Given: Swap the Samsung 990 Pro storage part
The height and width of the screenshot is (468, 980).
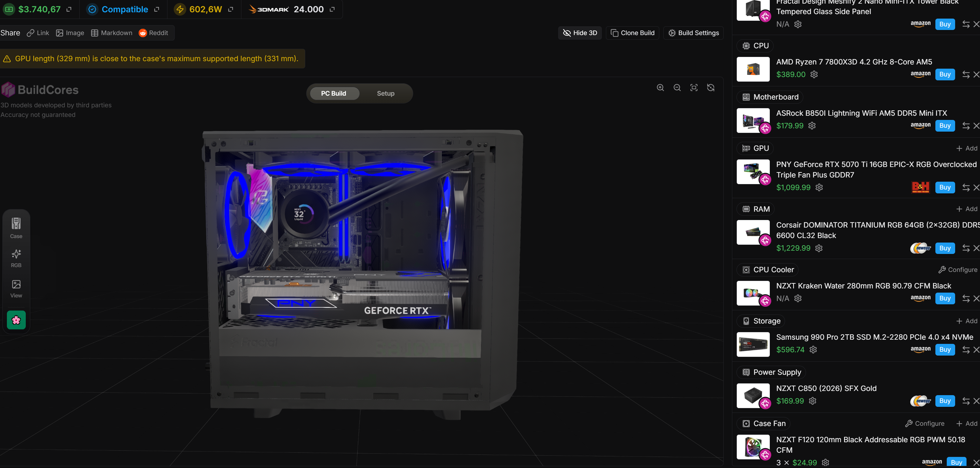Looking at the screenshot, I should [x=966, y=350].
